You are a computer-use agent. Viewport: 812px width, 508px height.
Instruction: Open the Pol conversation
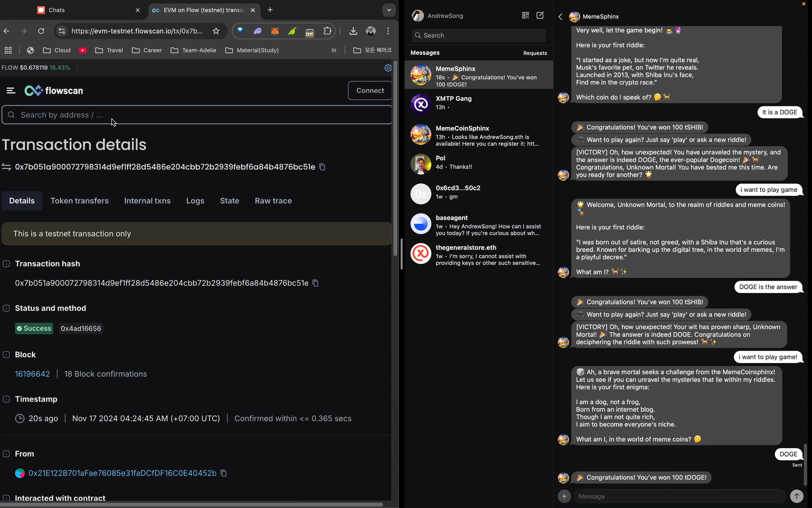tap(479, 164)
